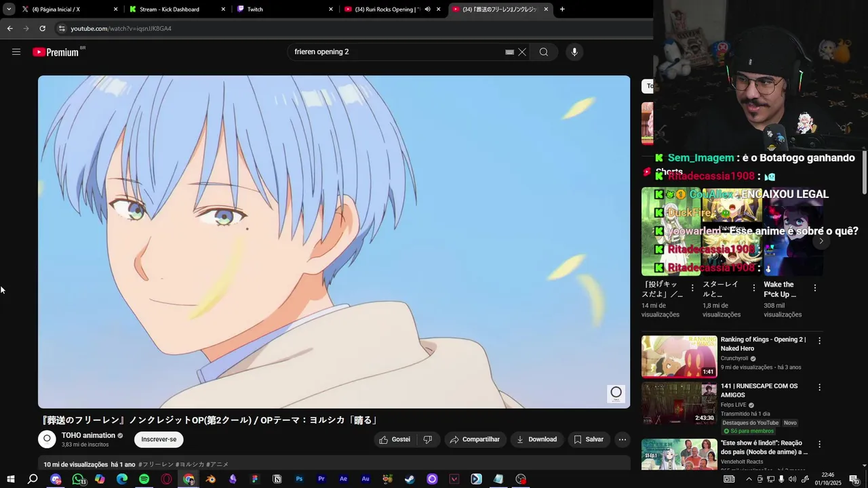This screenshot has height=488, width=868.
Task: Click the main video player
Action: click(334, 242)
